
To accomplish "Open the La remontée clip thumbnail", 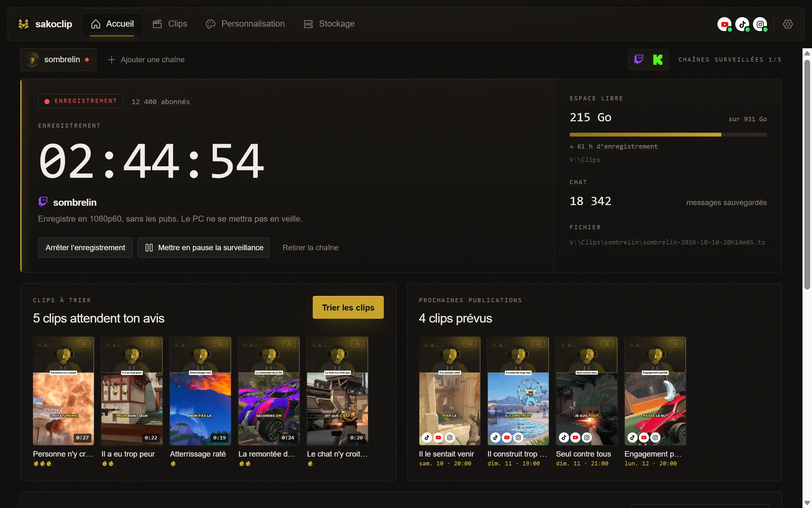I will point(269,391).
